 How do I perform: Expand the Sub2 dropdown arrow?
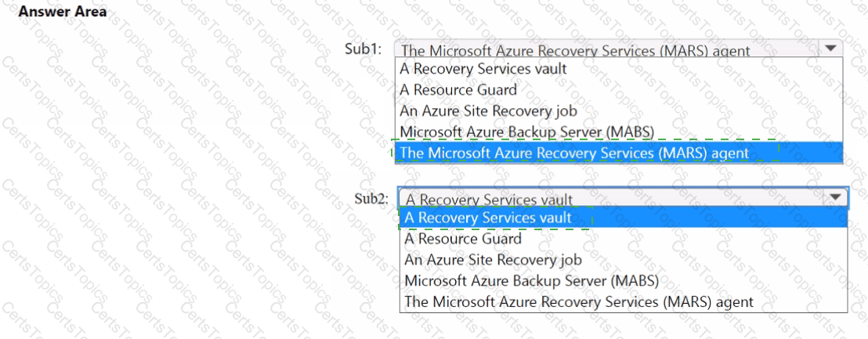click(x=836, y=197)
